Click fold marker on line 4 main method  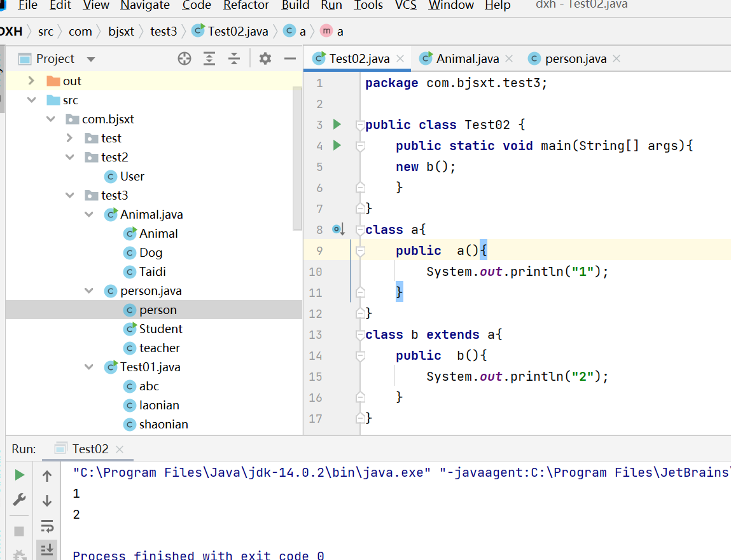(x=360, y=146)
